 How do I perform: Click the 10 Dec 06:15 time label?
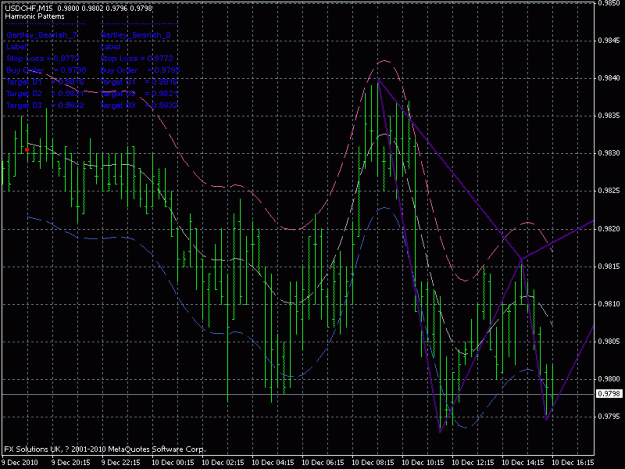[323, 463]
